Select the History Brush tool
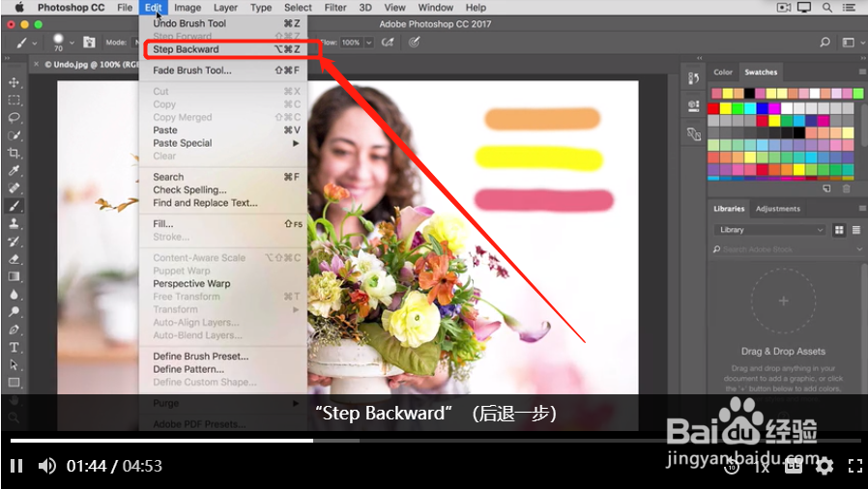 pos(14,242)
